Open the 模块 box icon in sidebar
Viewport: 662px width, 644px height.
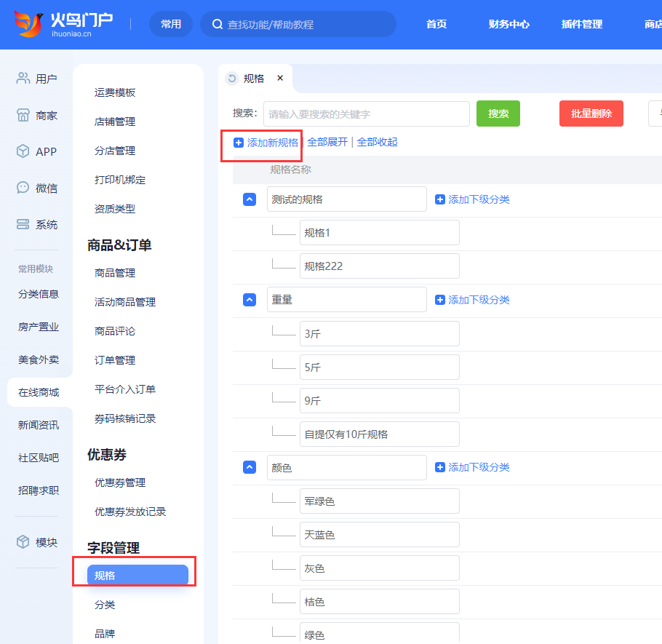point(23,542)
